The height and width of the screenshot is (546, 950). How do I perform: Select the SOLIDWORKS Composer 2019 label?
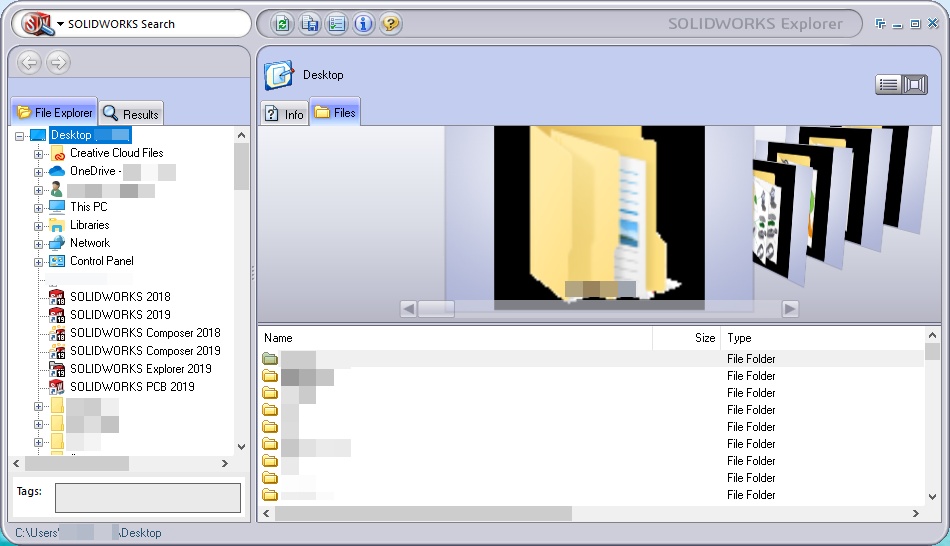(x=145, y=350)
